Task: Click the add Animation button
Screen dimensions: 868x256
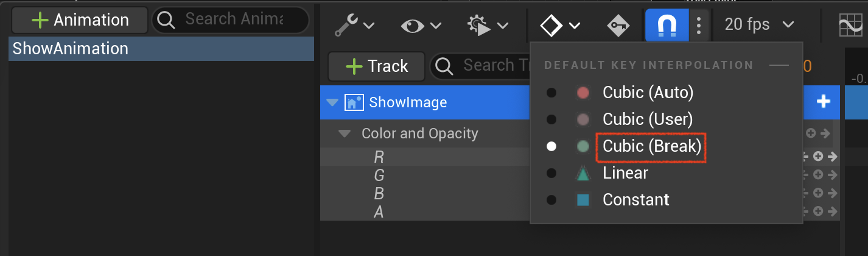Action: tap(80, 20)
